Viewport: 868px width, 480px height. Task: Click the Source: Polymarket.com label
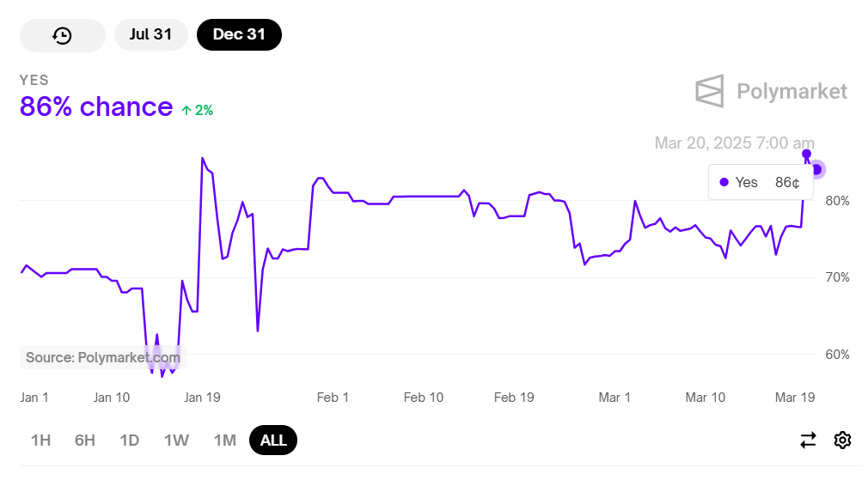tap(103, 357)
